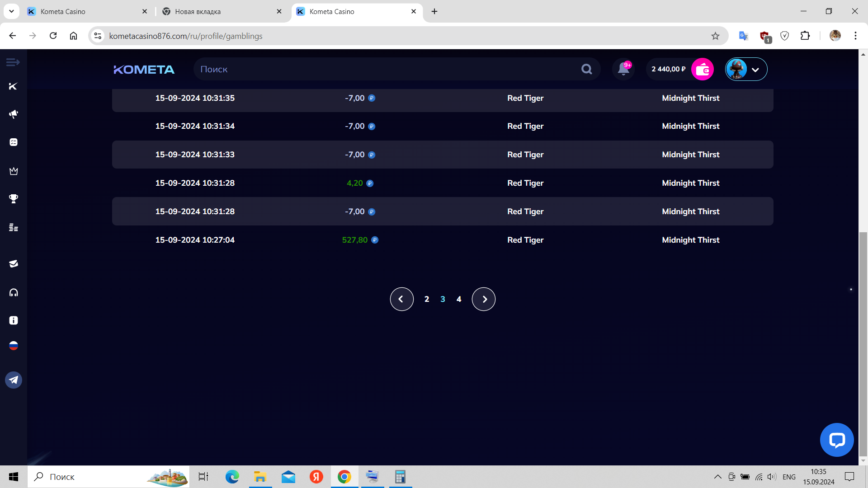Viewport: 868px width, 488px height.
Task: Go to pagination page 4
Action: (459, 299)
